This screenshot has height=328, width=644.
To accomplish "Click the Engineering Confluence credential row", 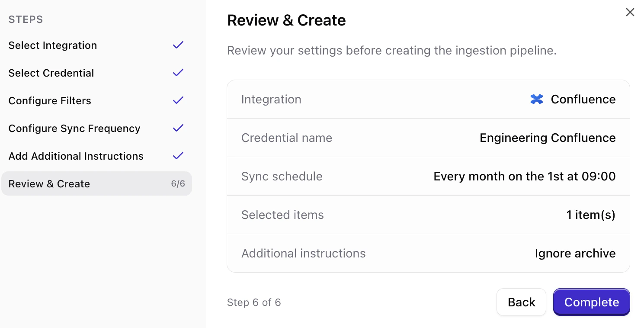I will (428, 138).
